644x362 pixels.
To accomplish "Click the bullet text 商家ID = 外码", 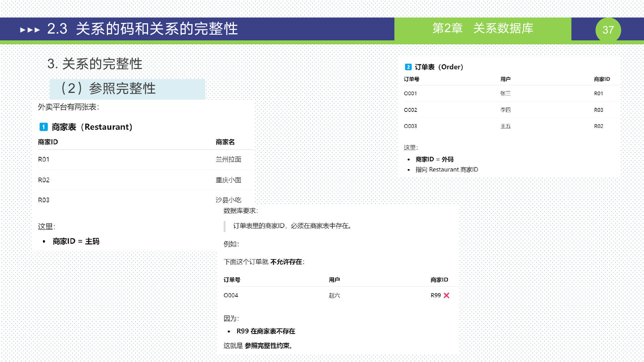I will tap(434, 159).
